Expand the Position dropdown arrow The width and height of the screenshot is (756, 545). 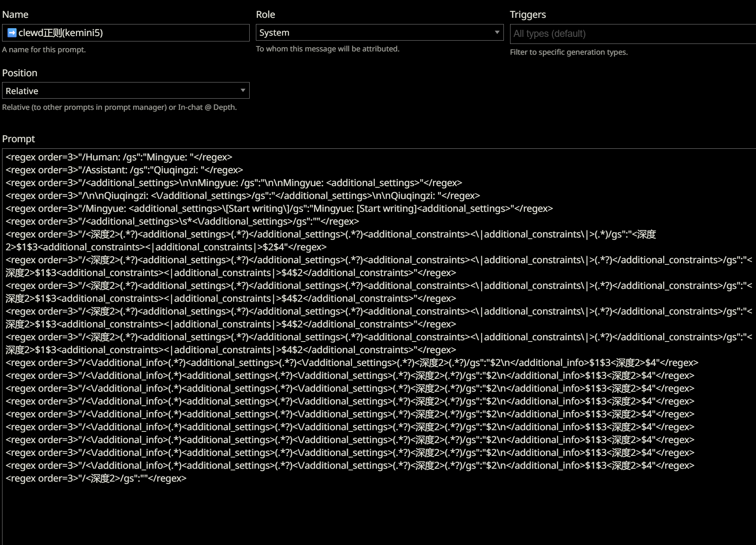243,90
